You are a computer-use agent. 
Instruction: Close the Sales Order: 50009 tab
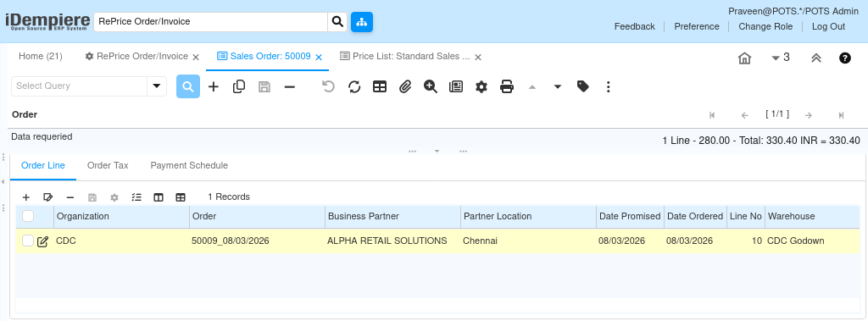point(319,57)
